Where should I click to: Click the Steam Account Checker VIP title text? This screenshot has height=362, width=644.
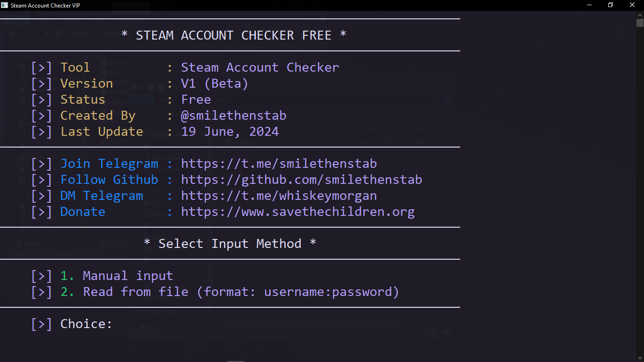point(46,5)
